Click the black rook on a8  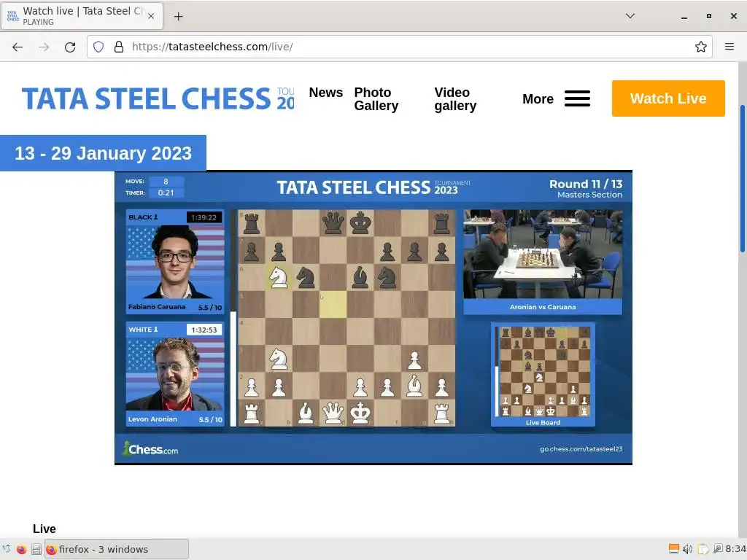click(x=251, y=223)
